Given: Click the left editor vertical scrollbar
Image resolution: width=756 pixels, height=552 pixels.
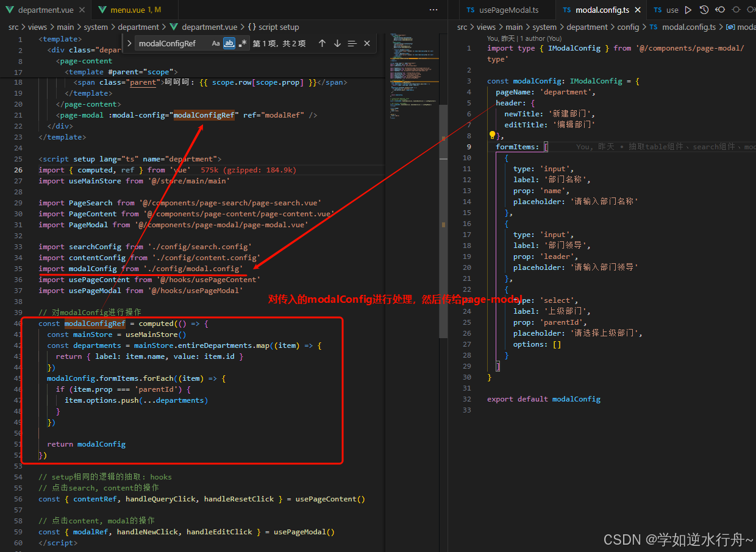Looking at the screenshot, I should 444,222.
